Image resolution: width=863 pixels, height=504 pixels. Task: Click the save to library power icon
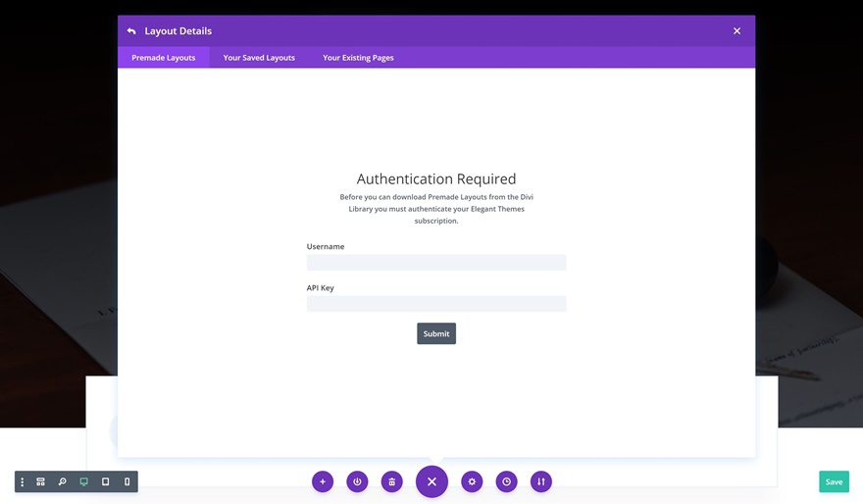[357, 482]
